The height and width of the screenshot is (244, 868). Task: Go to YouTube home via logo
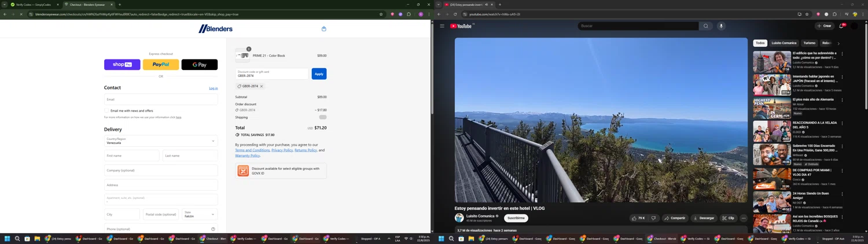(462, 26)
